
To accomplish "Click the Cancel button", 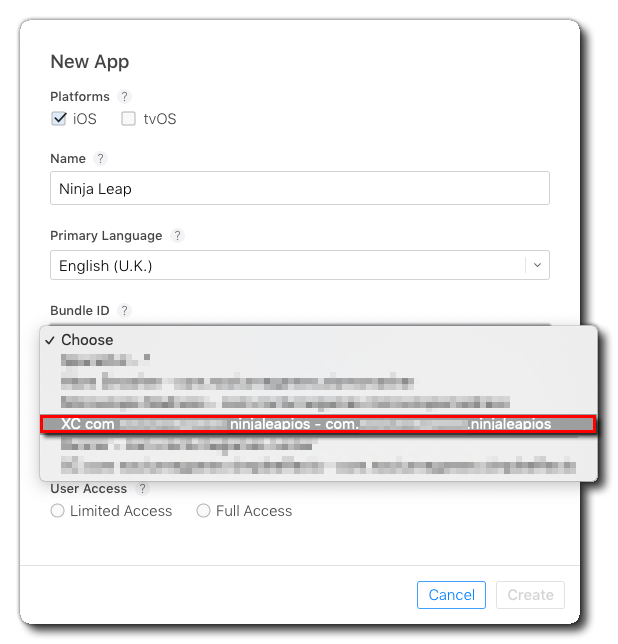I will point(451,595).
